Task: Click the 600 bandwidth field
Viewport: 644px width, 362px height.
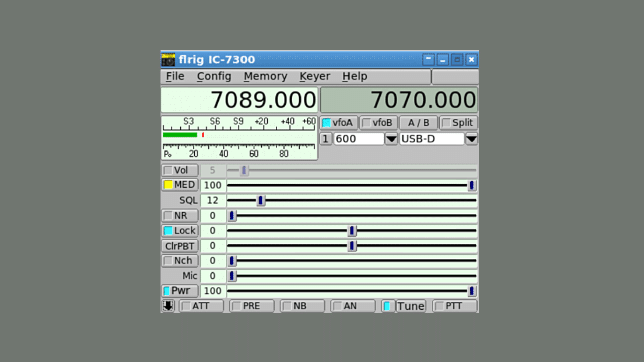Action: pyautogui.click(x=359, y=139)
